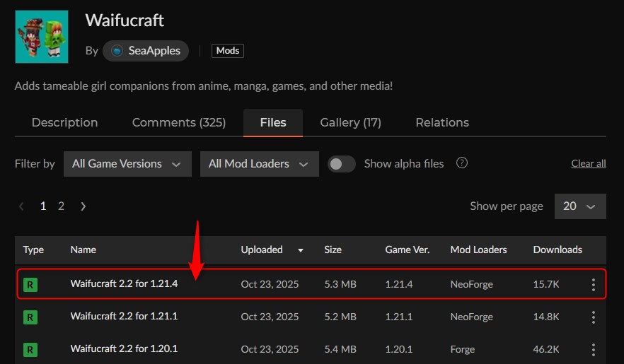Go to page 2 of files
624x364 pixels.
pos(61,206)
